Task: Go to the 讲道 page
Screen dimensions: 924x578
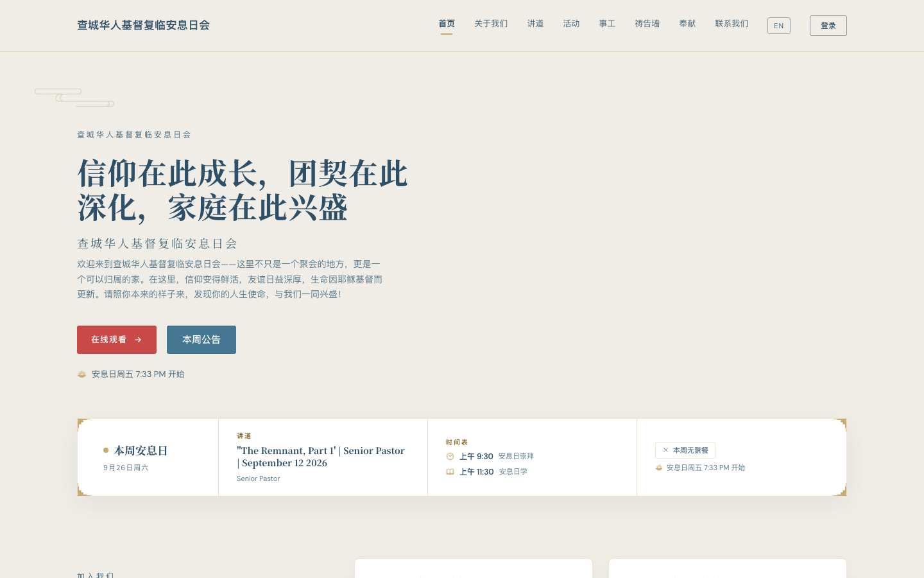Action: 535,24
